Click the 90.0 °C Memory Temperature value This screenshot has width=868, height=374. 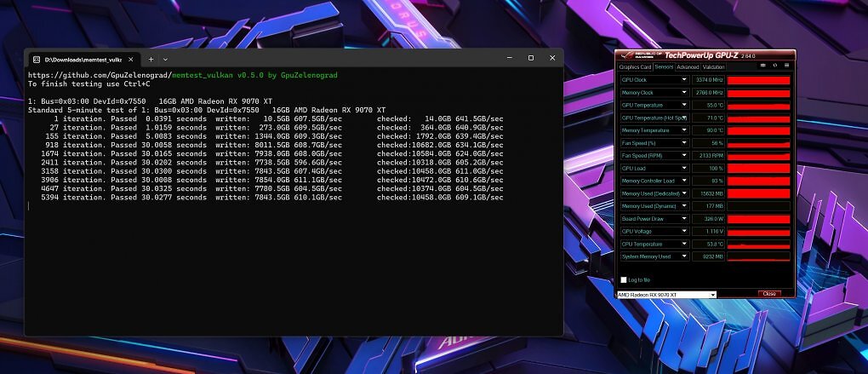point(708,130)
